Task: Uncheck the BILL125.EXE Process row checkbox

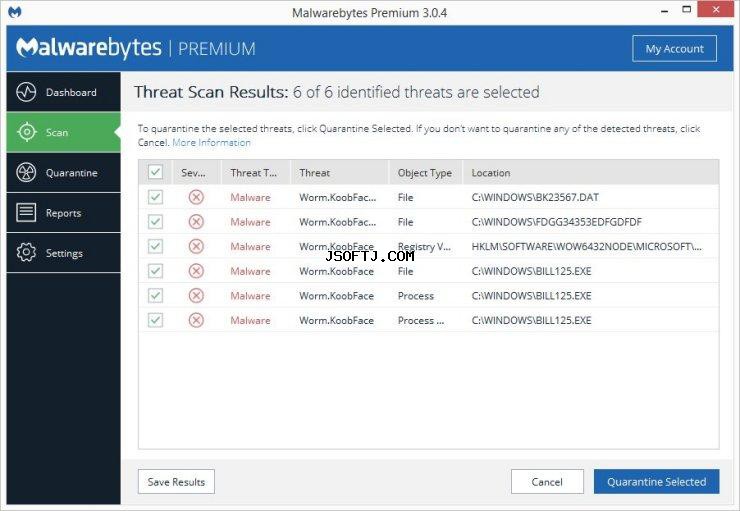Action: click(155, 295)
